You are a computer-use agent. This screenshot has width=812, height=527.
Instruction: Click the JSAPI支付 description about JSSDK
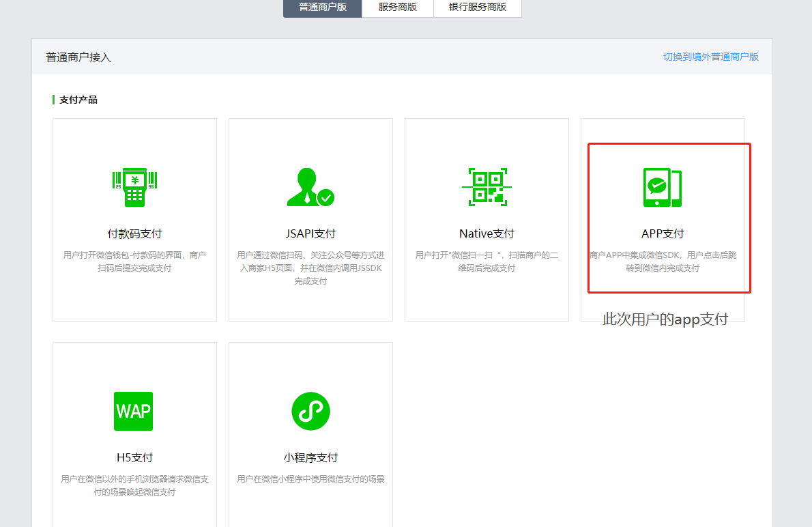click(x=310, y=268)
